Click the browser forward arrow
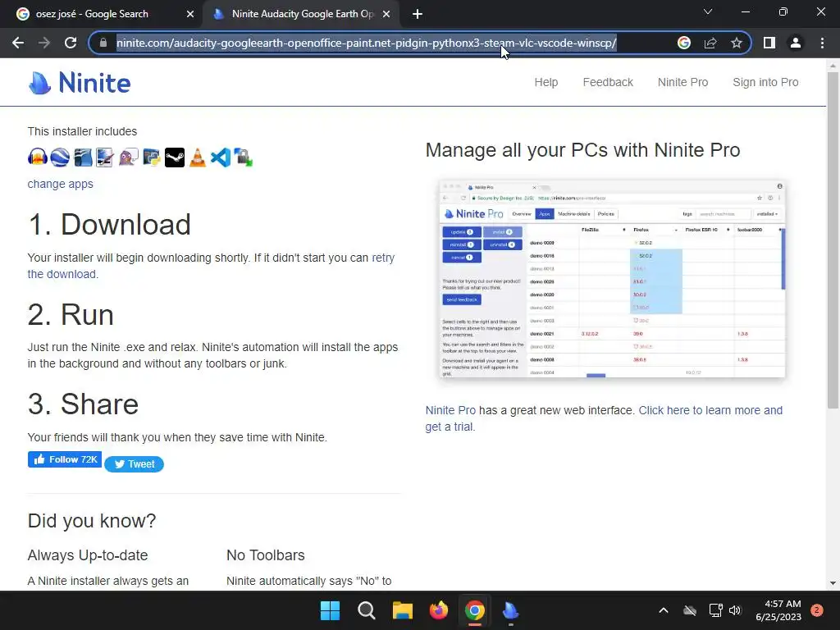 coord(44,43)
